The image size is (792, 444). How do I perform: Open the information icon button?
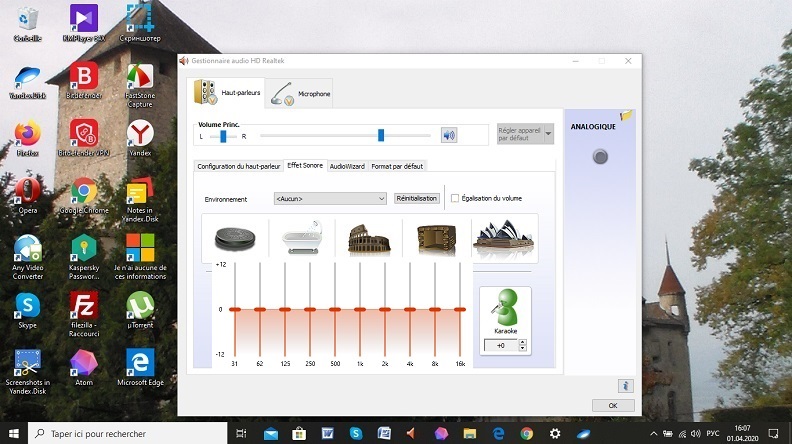click(625, 385)
